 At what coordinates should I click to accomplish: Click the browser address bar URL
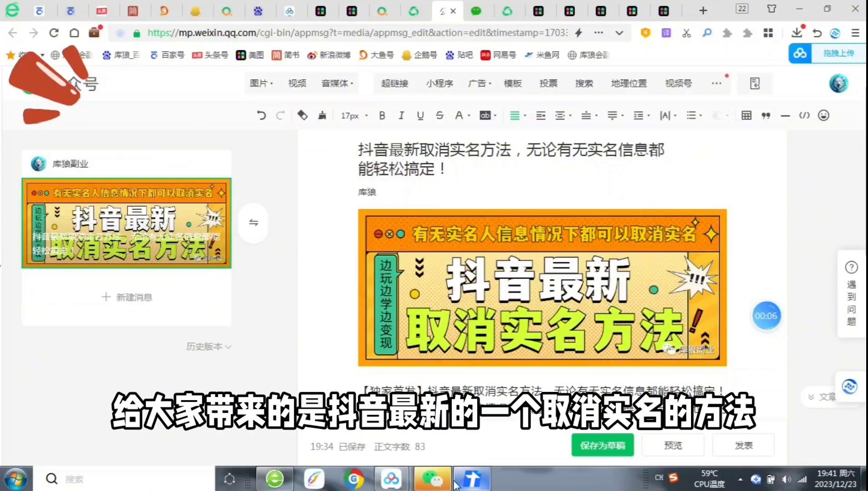coord(357,33)
